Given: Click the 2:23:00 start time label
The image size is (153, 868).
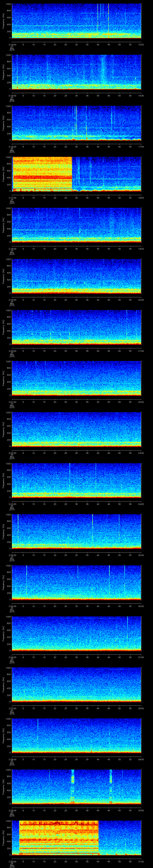Looking at the screenshot, I should pos(12,504).
